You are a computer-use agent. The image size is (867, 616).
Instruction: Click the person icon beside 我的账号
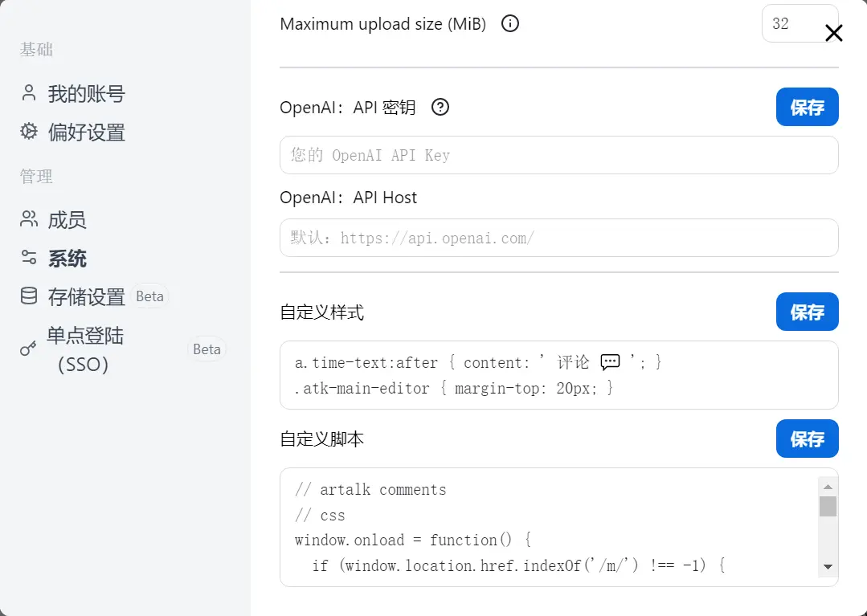[29, 93]
